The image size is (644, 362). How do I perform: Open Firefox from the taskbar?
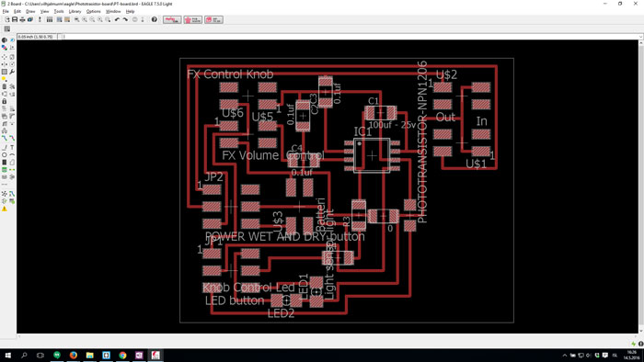pyautogui.click(x=73, y=355)
